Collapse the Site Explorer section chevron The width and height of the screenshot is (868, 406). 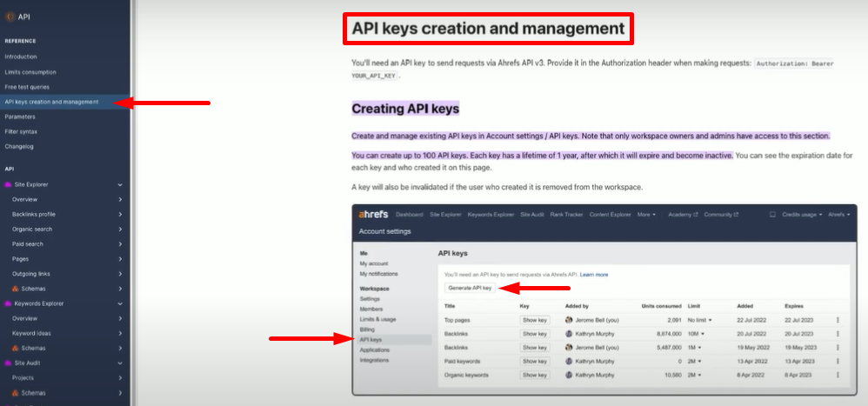120,185
